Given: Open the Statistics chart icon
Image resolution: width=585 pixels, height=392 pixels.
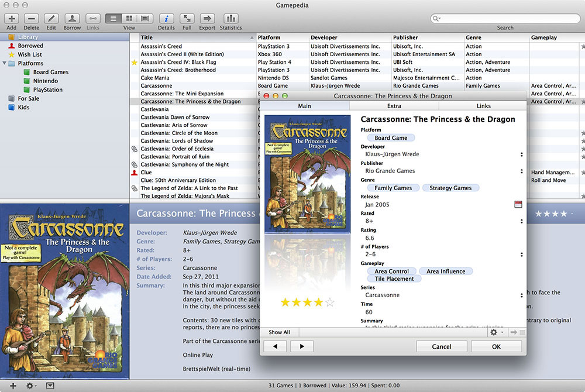Looking at the screenshot, I should (x=230, y=19).
